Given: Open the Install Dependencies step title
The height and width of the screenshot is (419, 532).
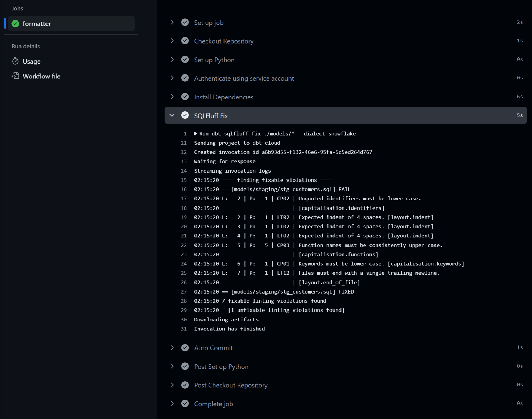Looking at the screenshot, I should point(224,97).
